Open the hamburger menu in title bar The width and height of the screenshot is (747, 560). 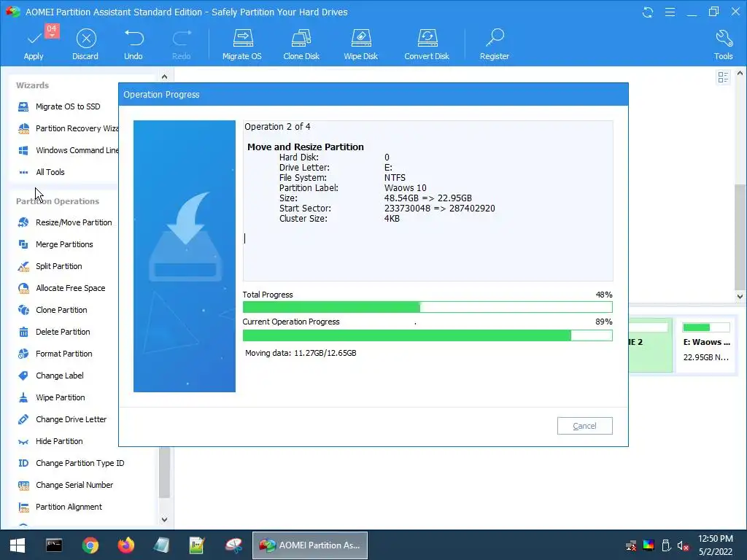point(670,12)
